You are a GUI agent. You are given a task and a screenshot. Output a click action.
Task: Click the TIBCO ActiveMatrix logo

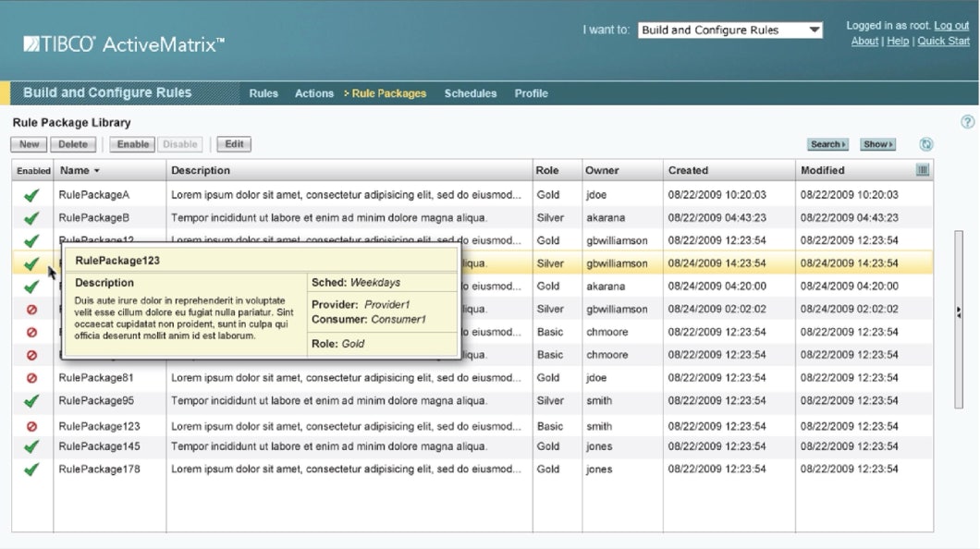tap(124, 43)
